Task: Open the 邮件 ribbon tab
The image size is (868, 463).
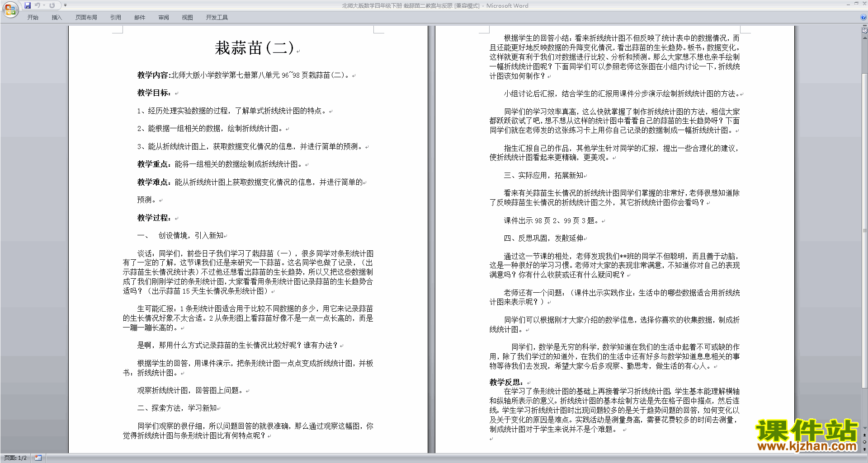Action: click(x=140, y=17)
